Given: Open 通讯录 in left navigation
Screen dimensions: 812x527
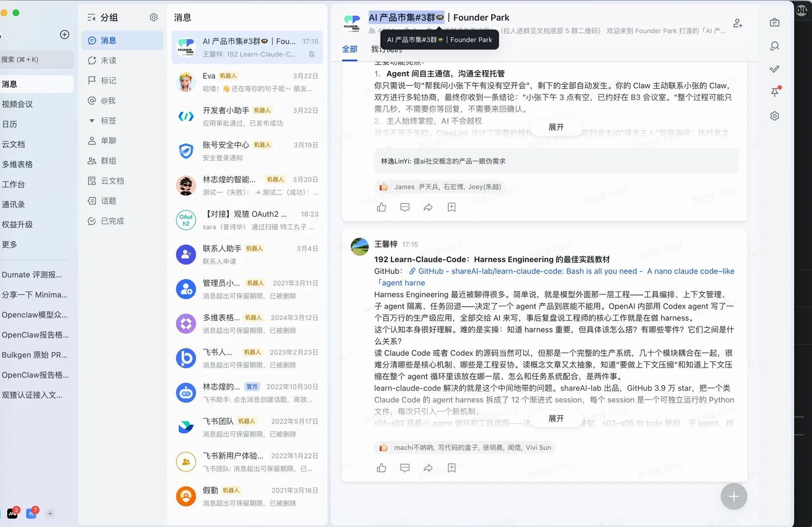Looking at the screenshot, I should click(36, 204).
